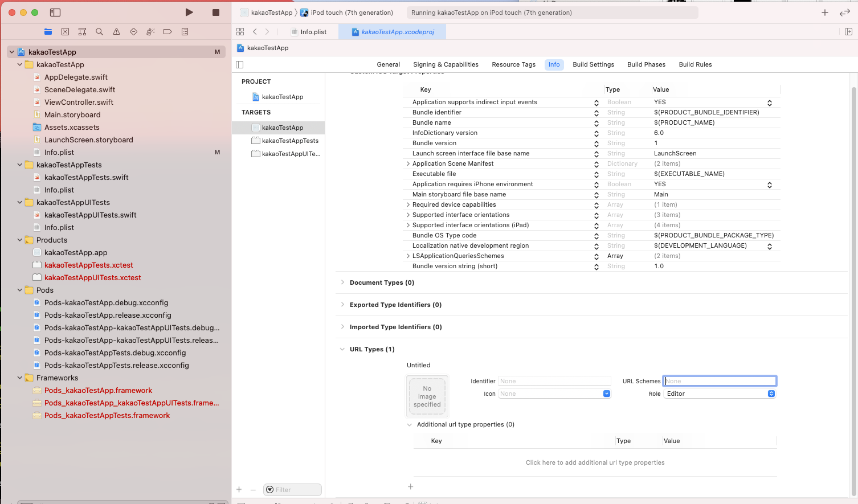The height and width of the screenshot is (504, 858).
Task: Open the Icon combo box dropdown
Action: (607, 394)
